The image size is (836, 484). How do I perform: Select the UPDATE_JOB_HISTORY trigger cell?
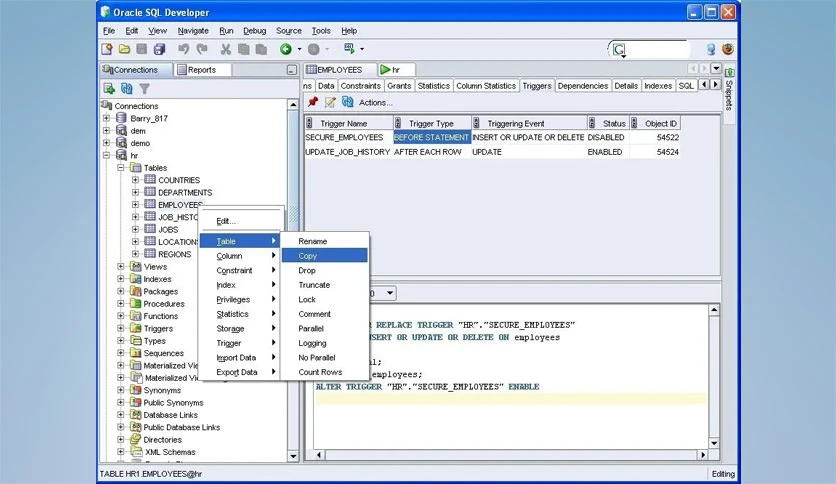tap(348, 152)
